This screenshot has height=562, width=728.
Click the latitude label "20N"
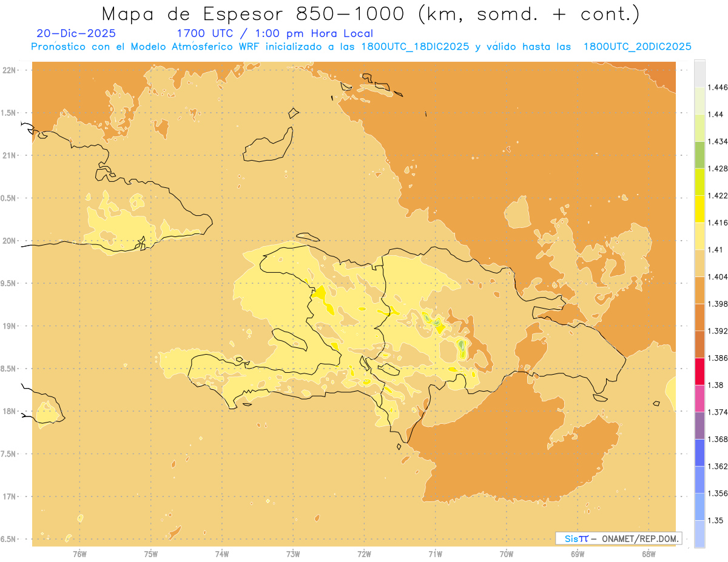[x=10, y=241]
